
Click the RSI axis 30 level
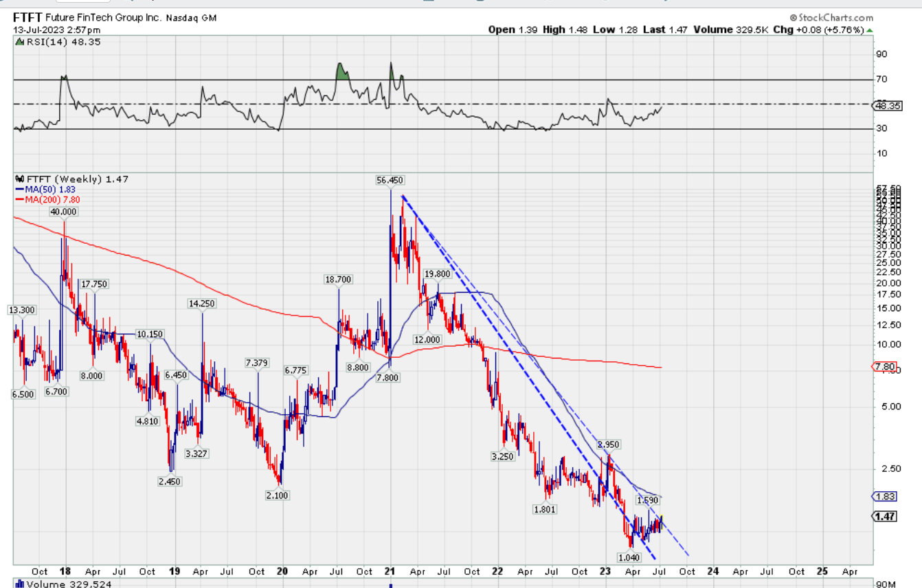881,128
